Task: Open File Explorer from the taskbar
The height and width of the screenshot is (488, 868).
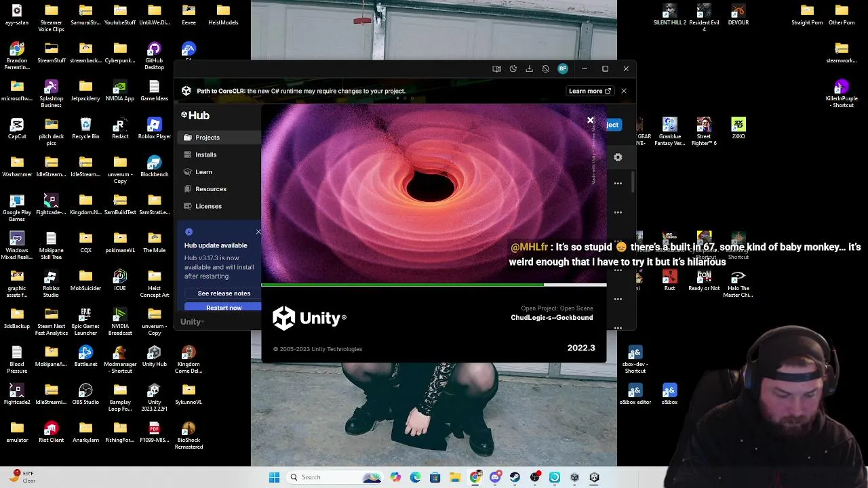Action: coord(455,477)
